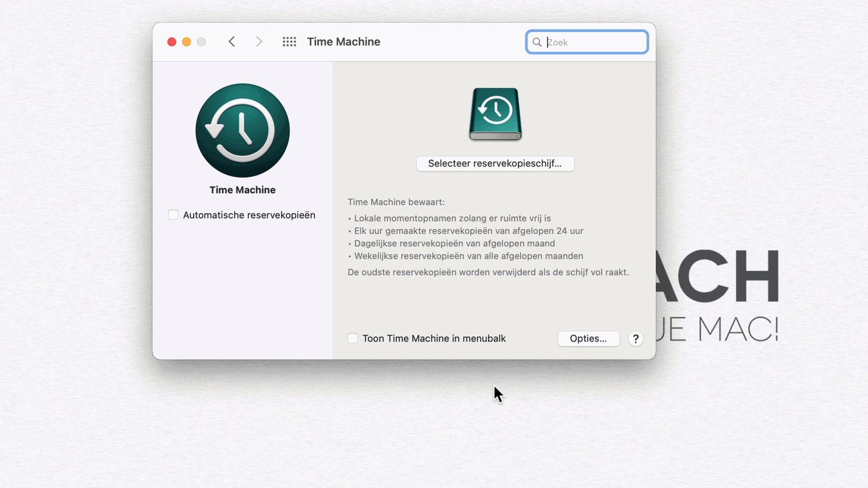This screenshot has height=488, width=868.
Task: Click the green backup disk icon
Action: click(495, 114)
